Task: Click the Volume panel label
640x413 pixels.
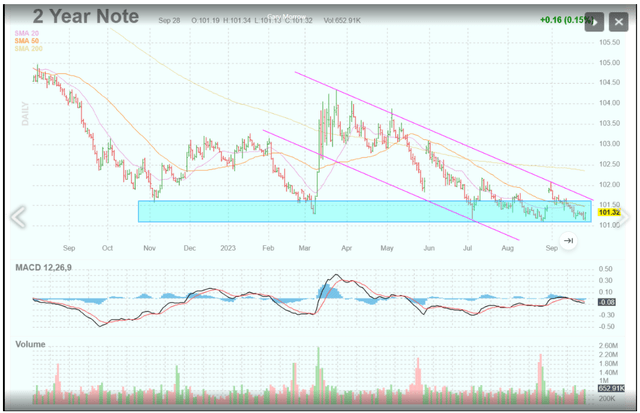Action: point(30,344)
